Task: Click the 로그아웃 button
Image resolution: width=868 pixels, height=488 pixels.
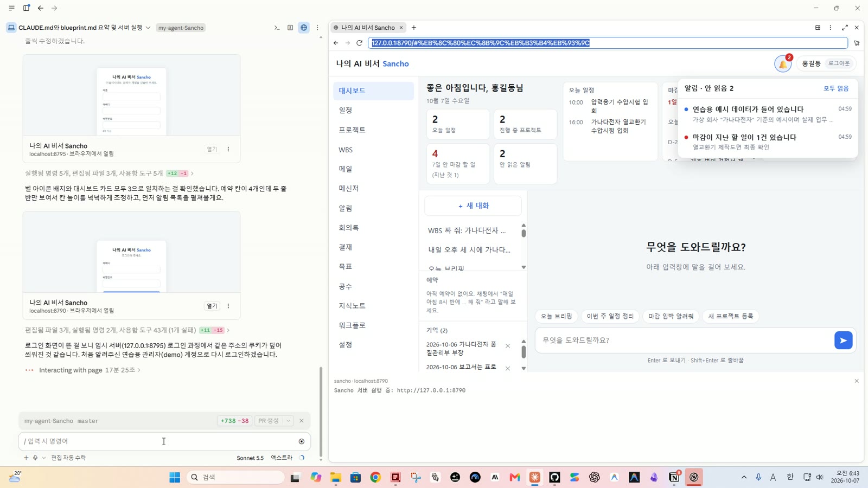Action: (x=839, y=63)
